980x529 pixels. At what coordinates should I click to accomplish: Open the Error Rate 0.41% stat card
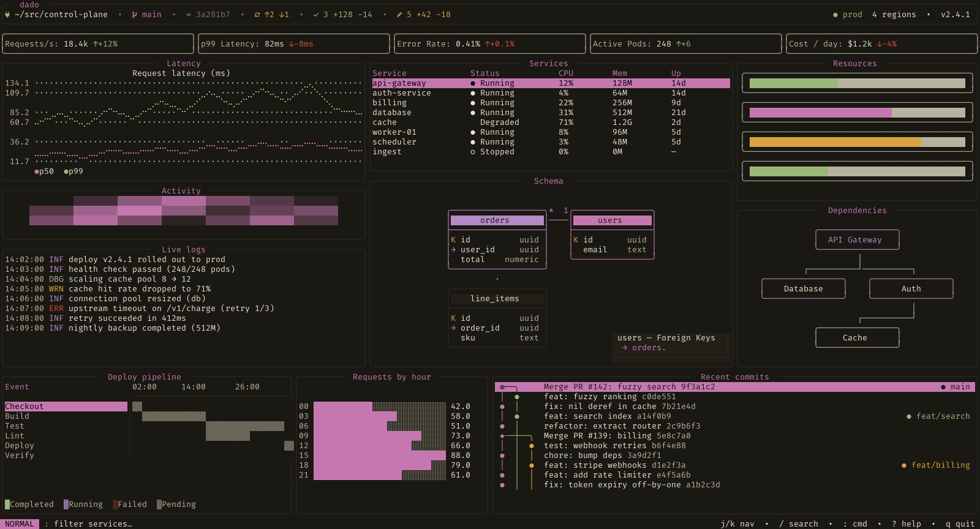[x=490, y=44]
